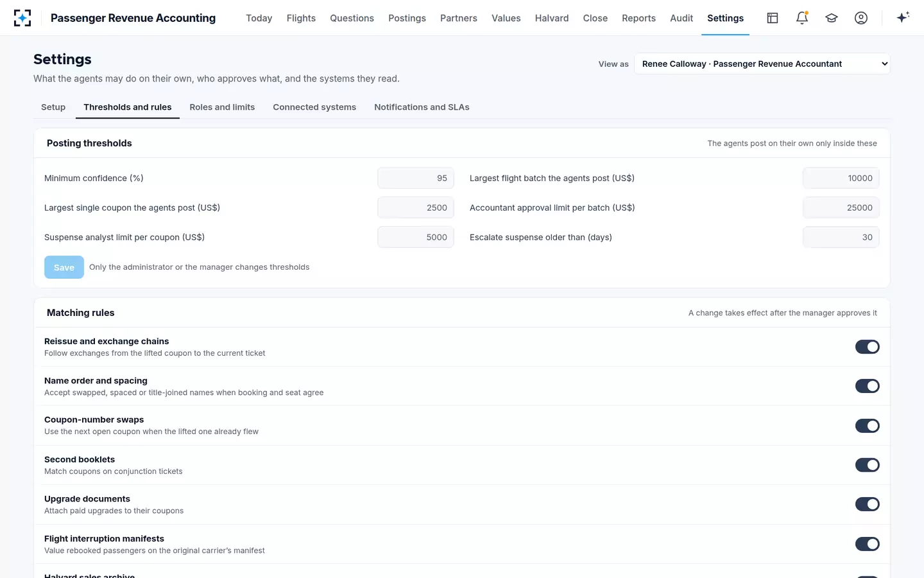Go to the Today menu
Viewport: 924px width, 578px height.
pyautogui.click(x=259, y=18)
